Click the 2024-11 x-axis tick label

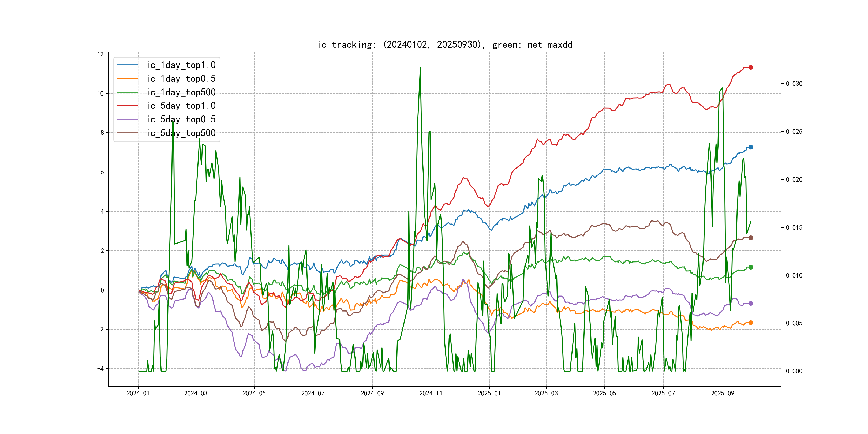[x=431, y=393]
